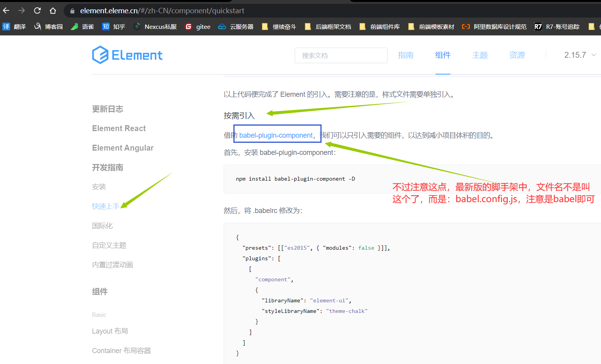Click the address bar URL
601x364 pixels.
(162, 11)
